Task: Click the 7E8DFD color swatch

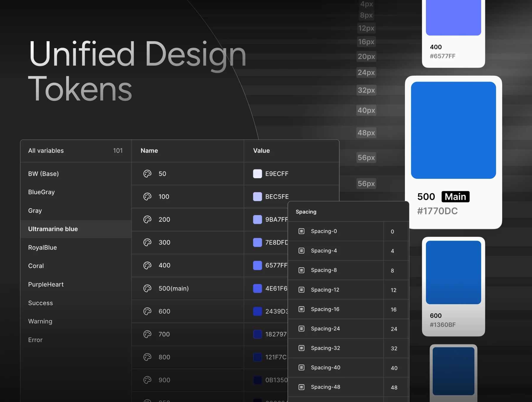Action: point(257,242)
